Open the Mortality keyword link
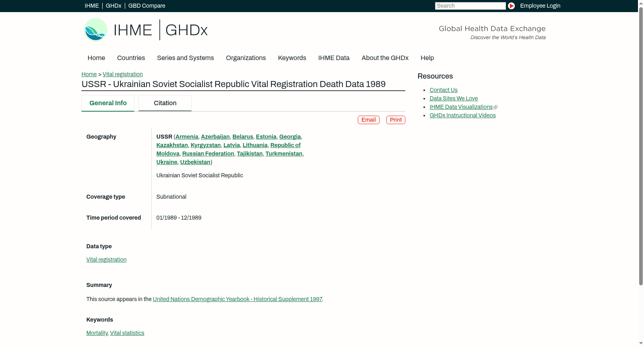The image size is (644, 347). coord(97,333)
